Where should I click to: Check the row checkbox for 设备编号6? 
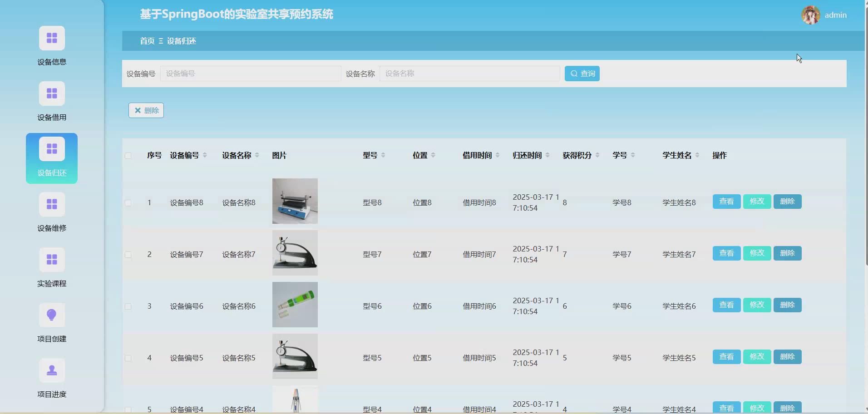[128, 306]
